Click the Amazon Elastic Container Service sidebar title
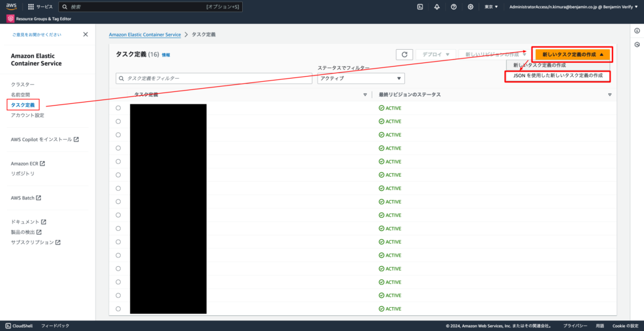Viewport: 644px width, 331px height. (36, 60)
